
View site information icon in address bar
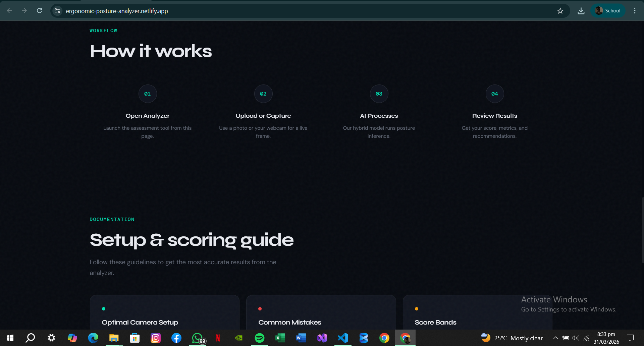point(57,11)
